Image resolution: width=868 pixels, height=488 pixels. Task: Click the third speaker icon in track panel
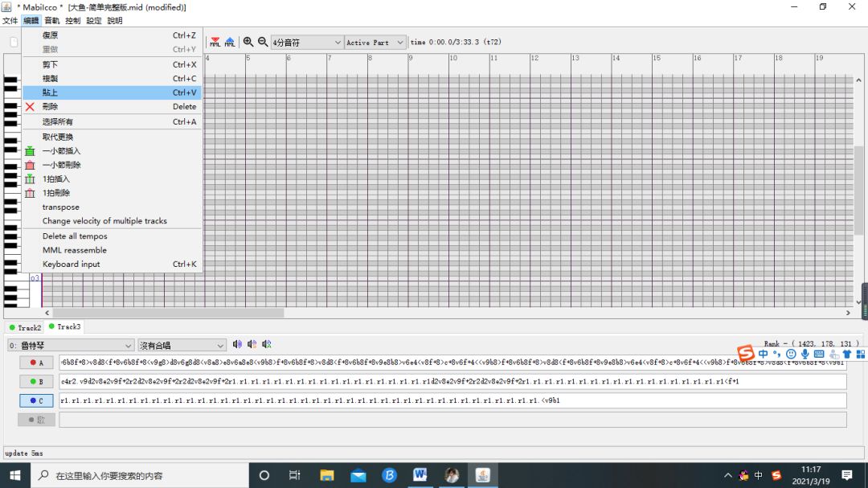(x=267, y=345)
